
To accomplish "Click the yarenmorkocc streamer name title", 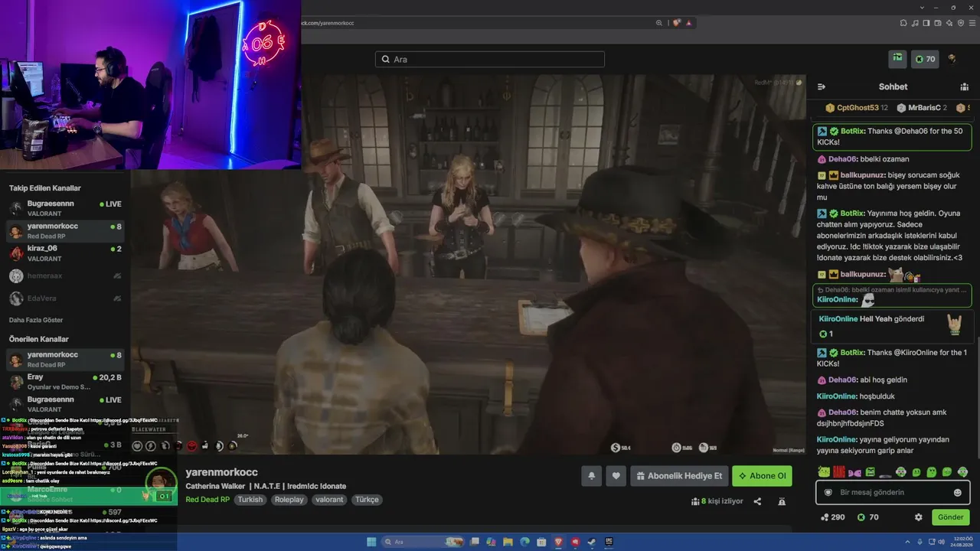I will click(221, 472).
